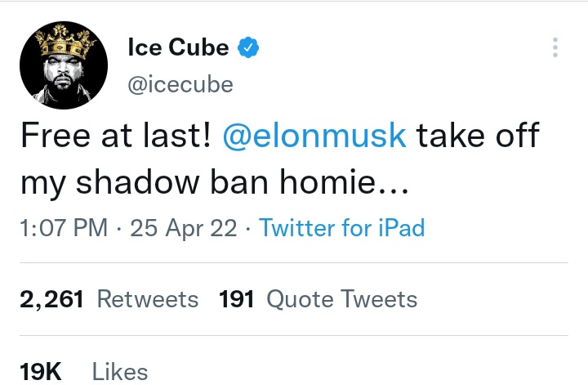Open the "Quote Tweets" list

(x=342, y=299)
